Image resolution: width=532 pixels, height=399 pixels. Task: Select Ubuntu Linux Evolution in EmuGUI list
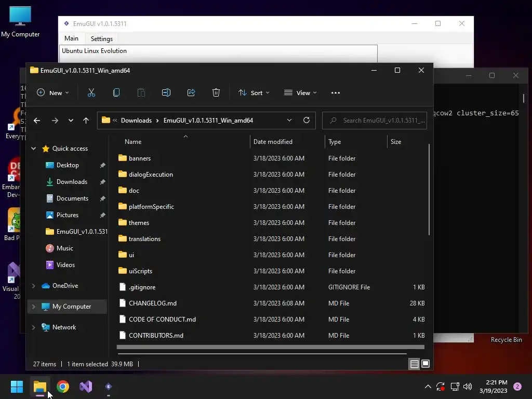click(x=95, y=51)
